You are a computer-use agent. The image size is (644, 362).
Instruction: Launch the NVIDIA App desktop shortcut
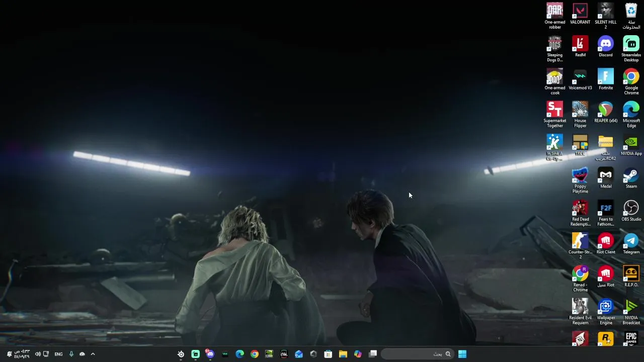coord(631,145)
